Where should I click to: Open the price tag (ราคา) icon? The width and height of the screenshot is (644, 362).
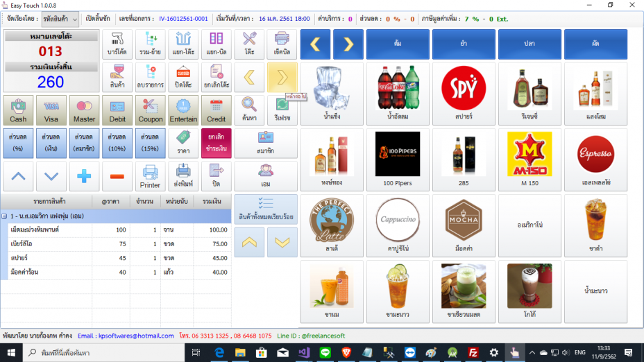[183, 144]
